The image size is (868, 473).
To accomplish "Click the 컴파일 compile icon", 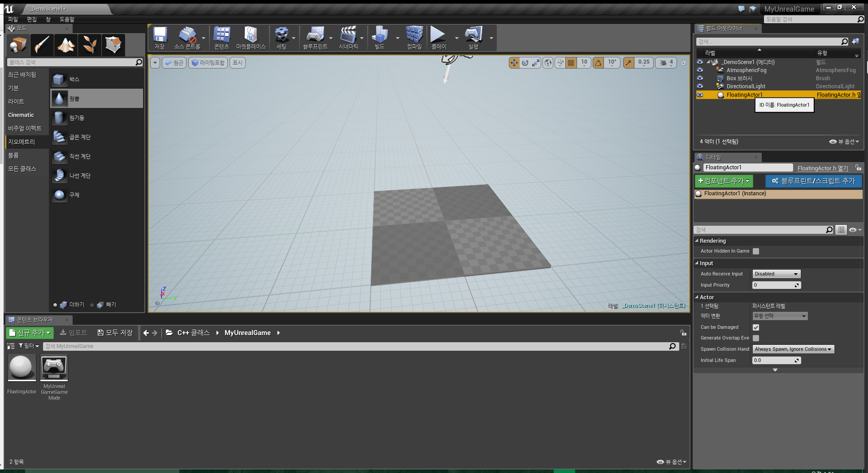I will [x=414, y=38].
